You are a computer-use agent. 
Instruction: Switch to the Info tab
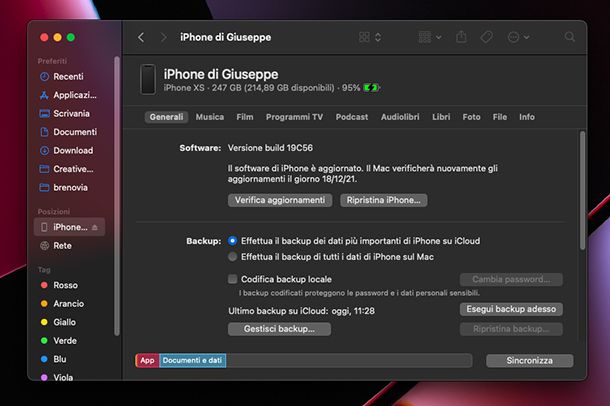tap(527, 117)
